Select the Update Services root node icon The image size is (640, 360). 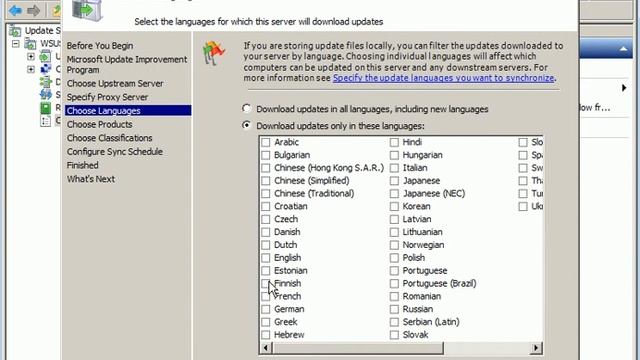point(15,31)
